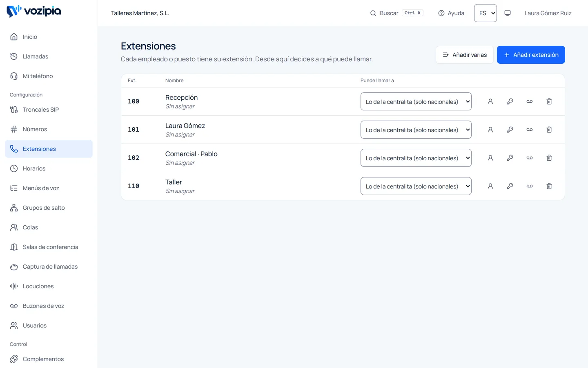Click the Añadir extensión button
The height and width of the screenshot is (368, 588).
pos(531,55)
